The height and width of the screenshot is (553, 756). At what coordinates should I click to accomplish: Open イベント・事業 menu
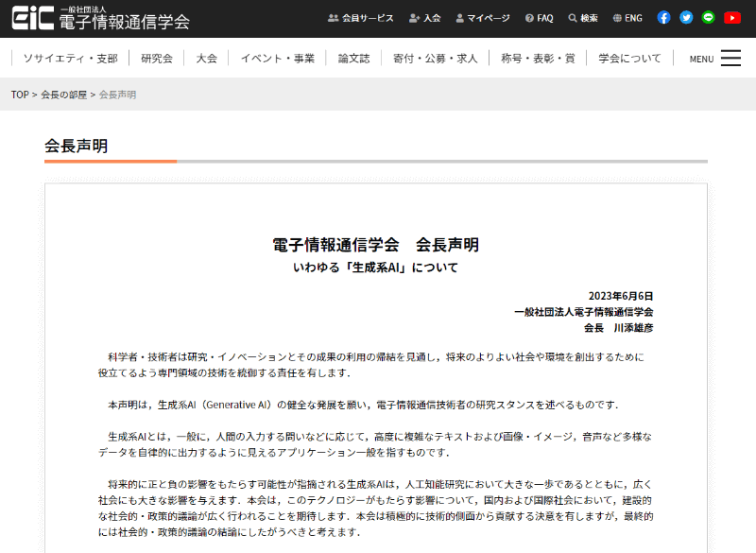pos(277,59)
